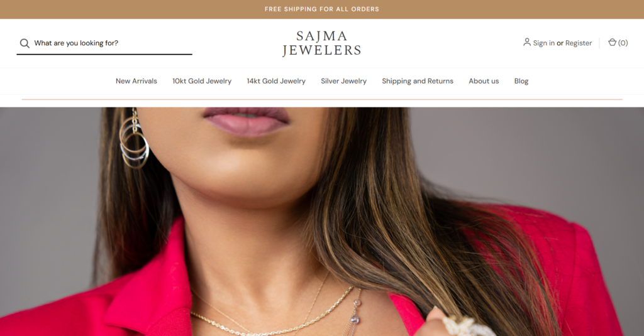
Task: Open the shopping cart basket icon
Action: tap(612, 42)
